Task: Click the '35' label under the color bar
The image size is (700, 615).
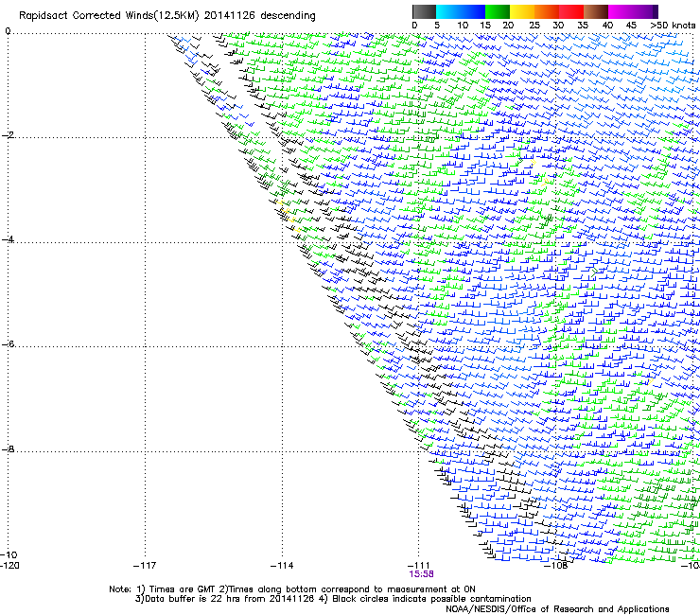Action: coord(583,26)
